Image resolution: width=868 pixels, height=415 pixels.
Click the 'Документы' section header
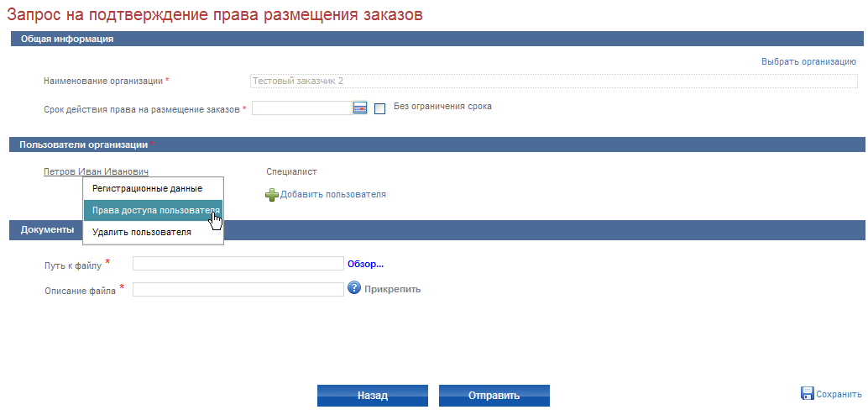(437, 230)
